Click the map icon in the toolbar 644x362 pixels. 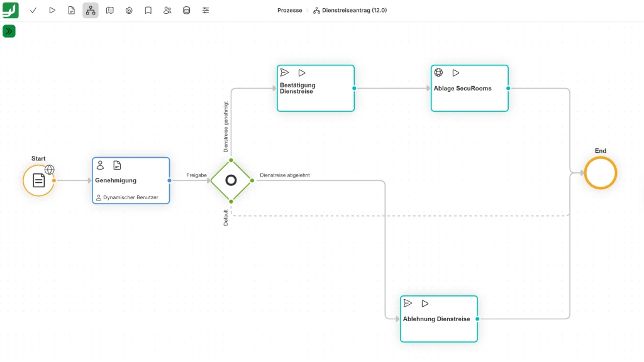point(109,10)
